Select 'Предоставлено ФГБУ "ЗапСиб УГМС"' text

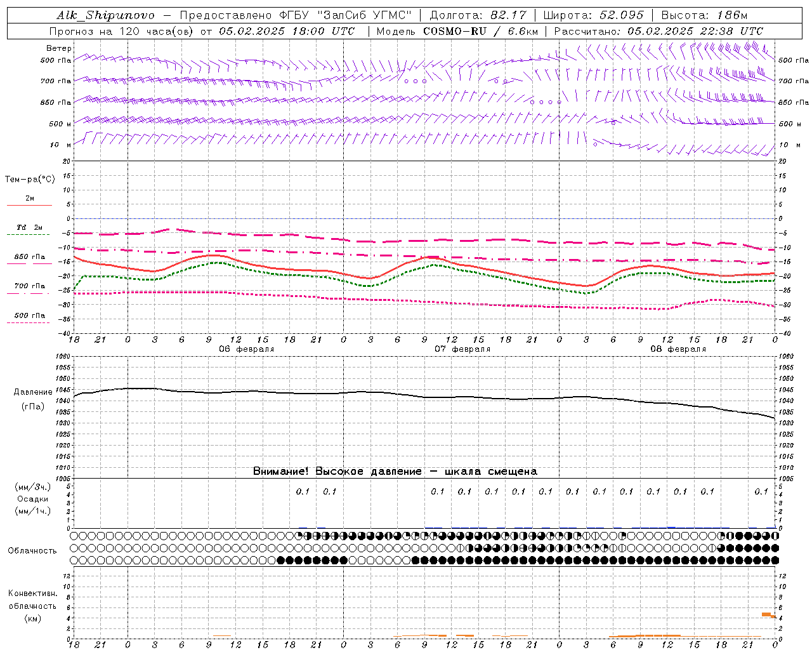coord(296,15)
